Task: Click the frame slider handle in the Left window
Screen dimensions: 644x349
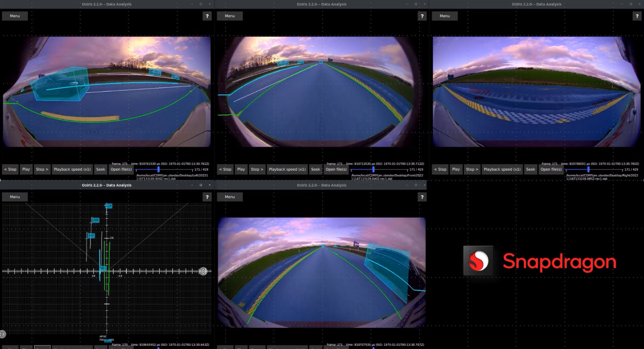Action: [159, 169]
